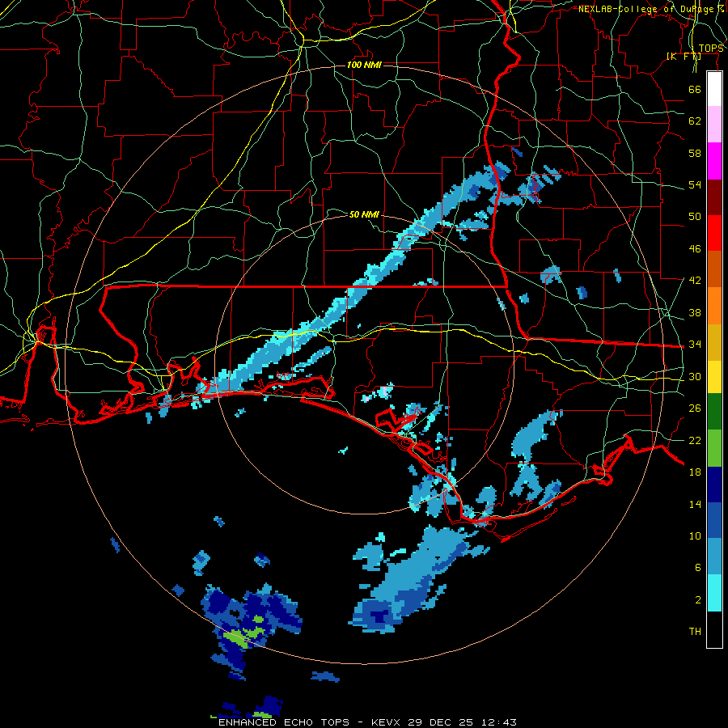Screen dimensions: 728x728
Task: Click the bright red legend swatch
Action: pyautogui.click(x=714, y=233)
